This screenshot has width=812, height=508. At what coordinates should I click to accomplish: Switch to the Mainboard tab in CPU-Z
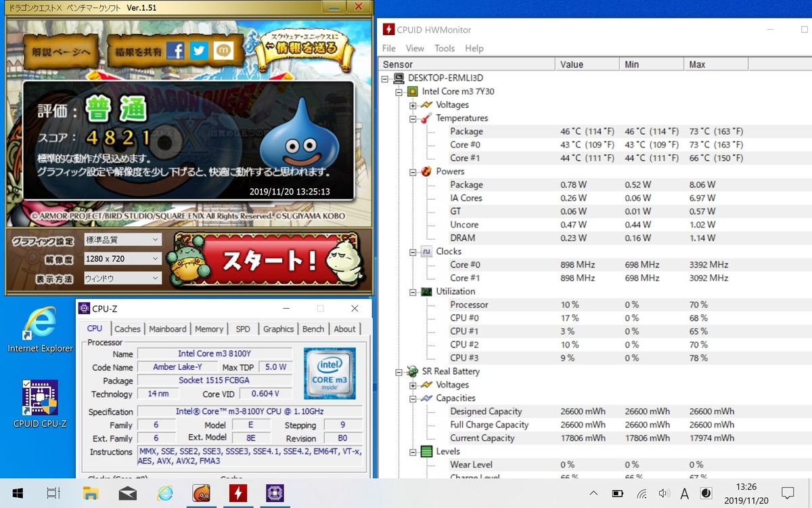[x=167, y=329]
